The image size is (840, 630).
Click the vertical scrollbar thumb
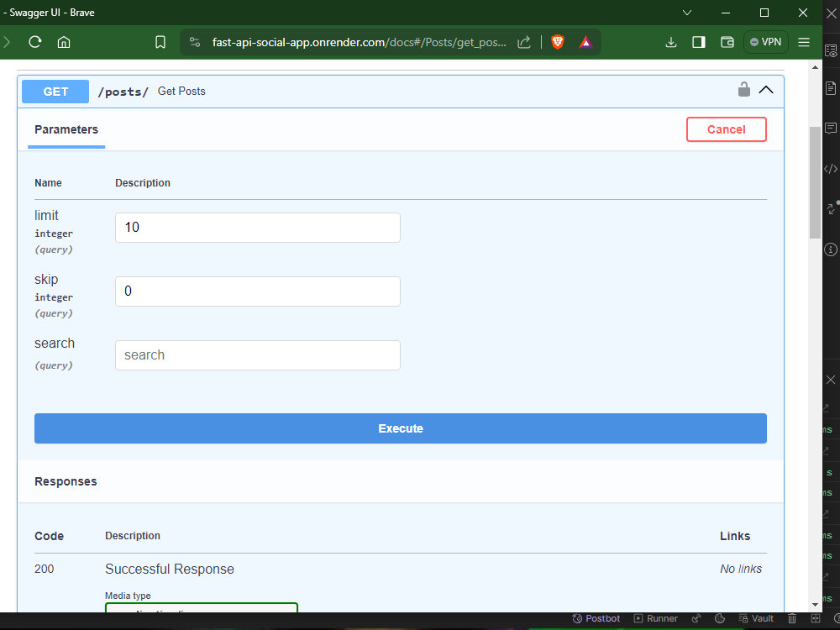[815, 182]
